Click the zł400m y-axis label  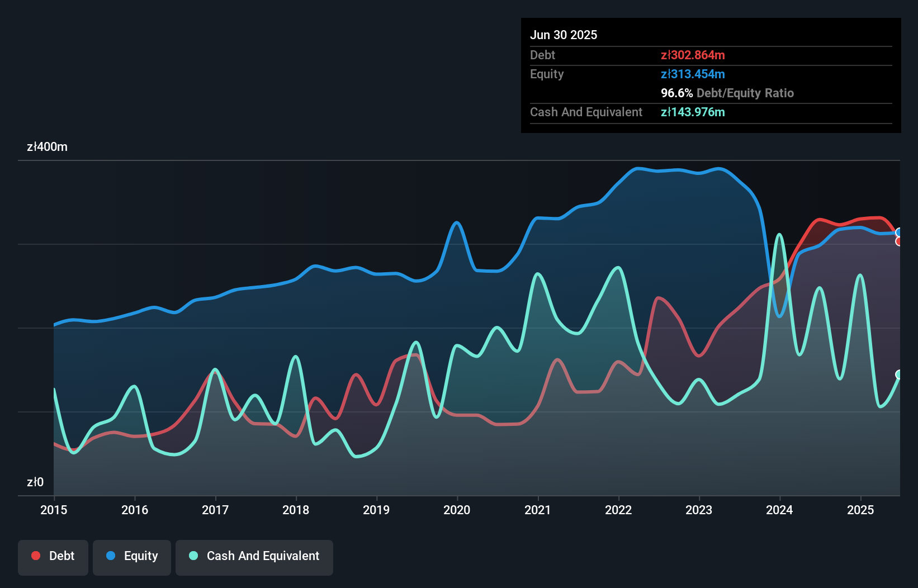47,147
